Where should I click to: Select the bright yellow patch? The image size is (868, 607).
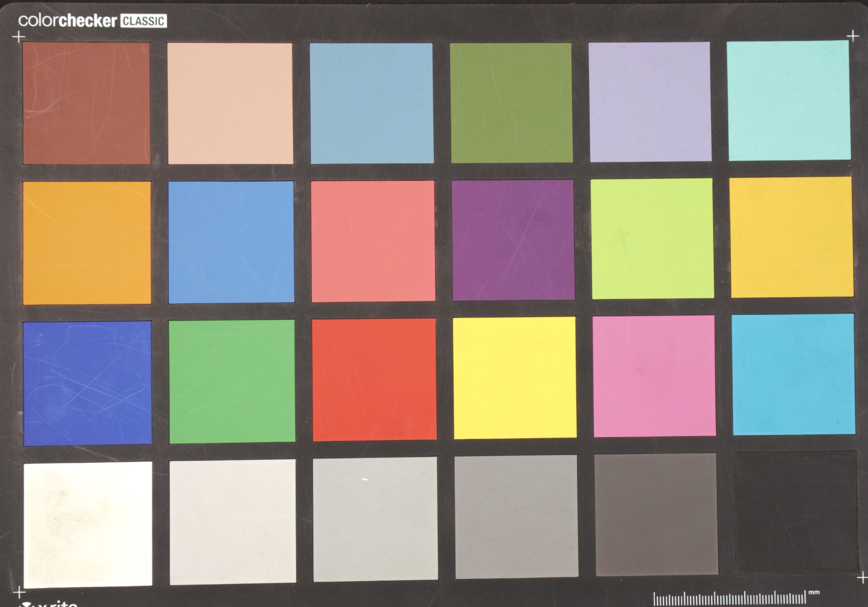click(514, 378)
